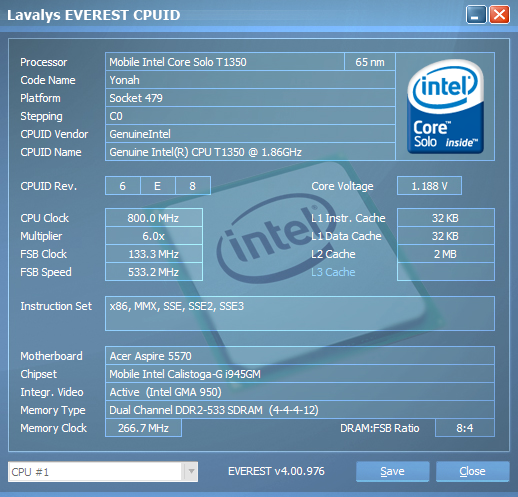Click the CPUID Rev. value 8
Viewport: 518px width, 497px height.
[193, 186]
